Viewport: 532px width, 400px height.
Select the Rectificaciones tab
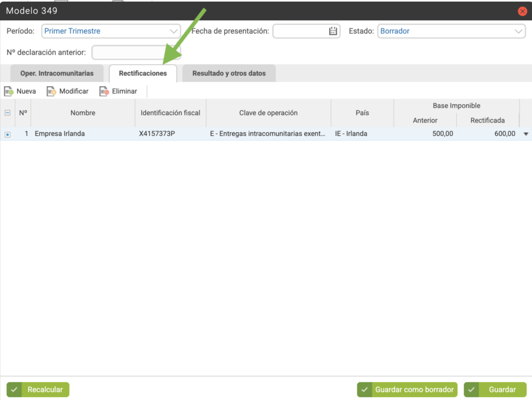(x=143, y=73)
